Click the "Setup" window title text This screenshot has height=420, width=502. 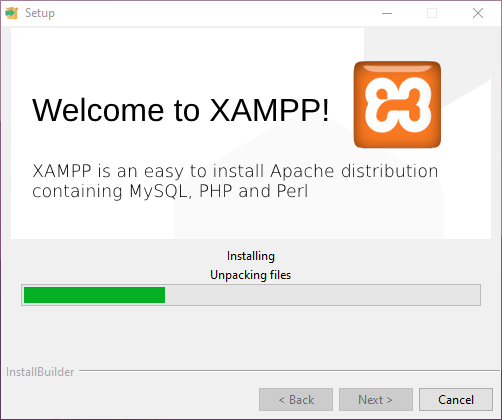[40, 13]
